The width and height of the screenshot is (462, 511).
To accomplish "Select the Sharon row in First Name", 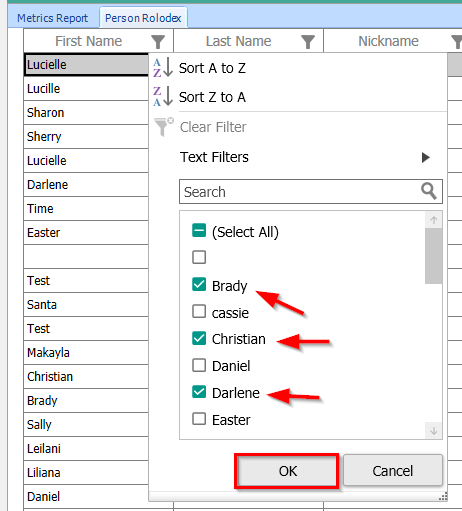I will tap(86, 113).
